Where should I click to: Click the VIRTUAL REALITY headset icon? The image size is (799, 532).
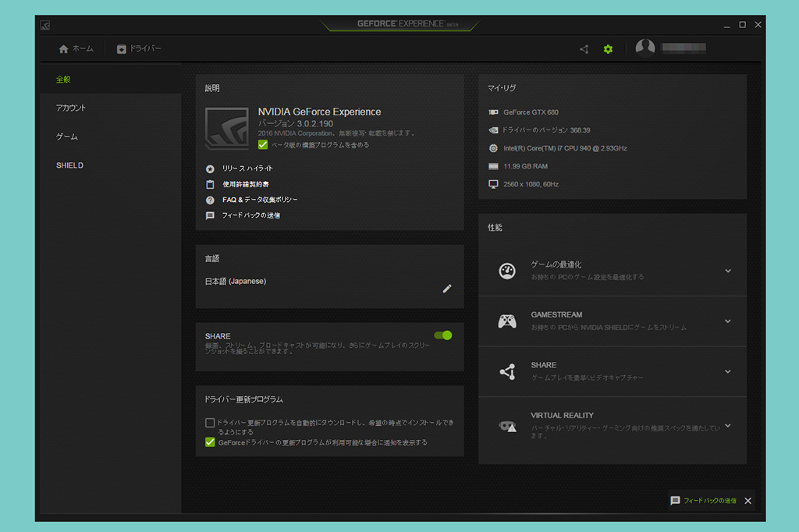[508, 426]
